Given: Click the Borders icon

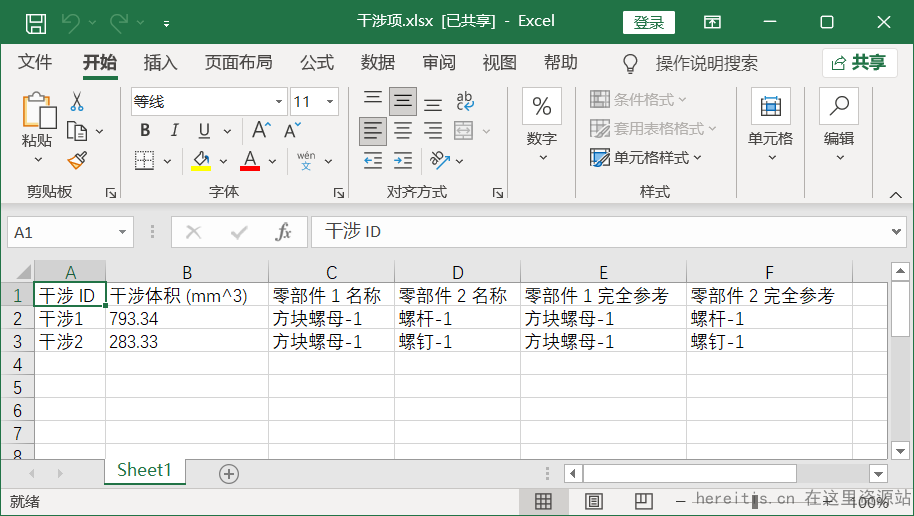Looking at the screenshot, I should 144,160.
